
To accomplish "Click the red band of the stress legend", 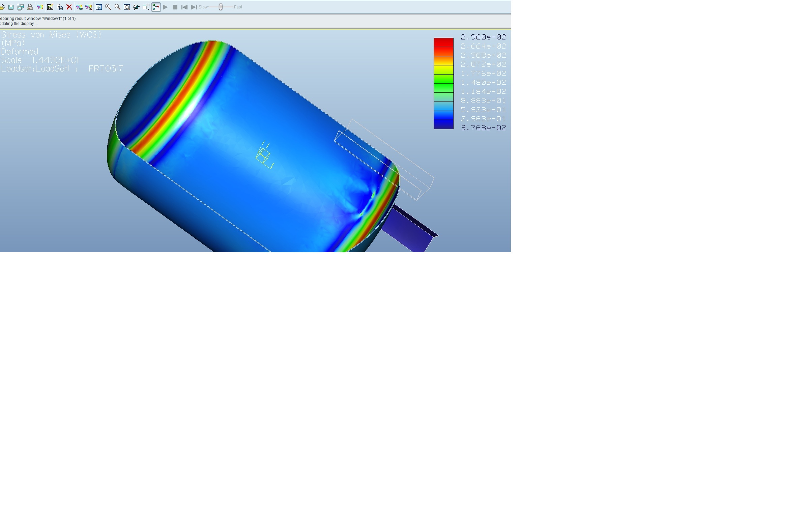I will click(443, 42).
